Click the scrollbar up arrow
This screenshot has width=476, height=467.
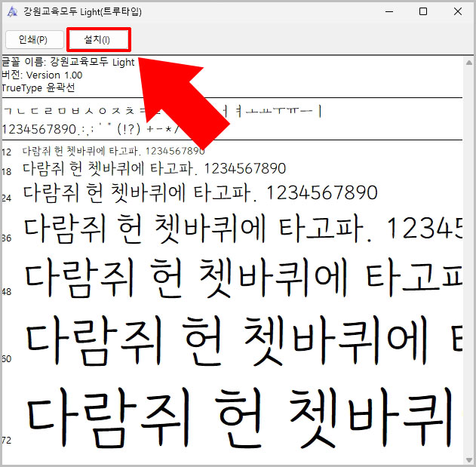[x=468, y=63]
